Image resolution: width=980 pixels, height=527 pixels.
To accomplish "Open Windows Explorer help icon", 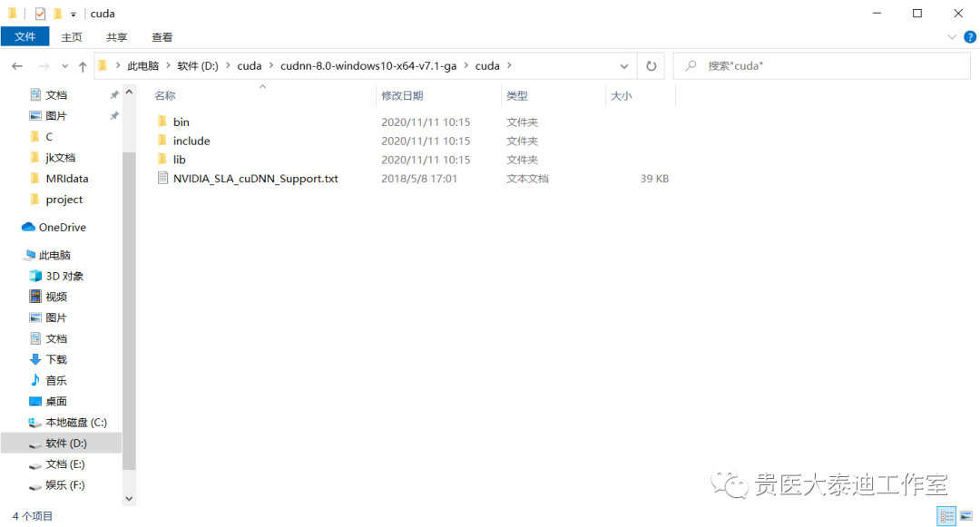I will tap(970, 37).
